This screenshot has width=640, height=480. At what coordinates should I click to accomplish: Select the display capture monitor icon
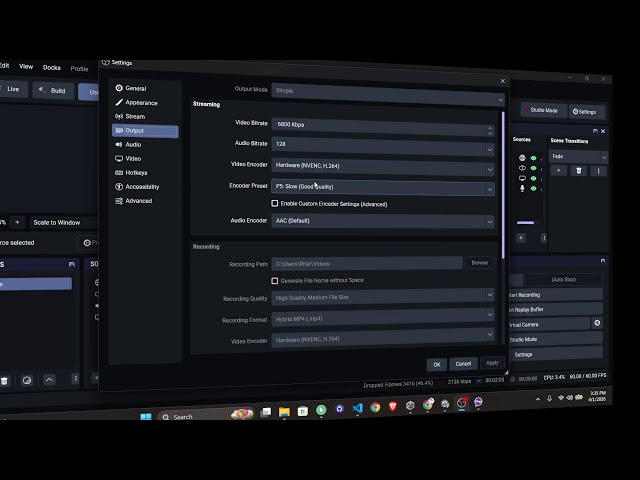522,178
